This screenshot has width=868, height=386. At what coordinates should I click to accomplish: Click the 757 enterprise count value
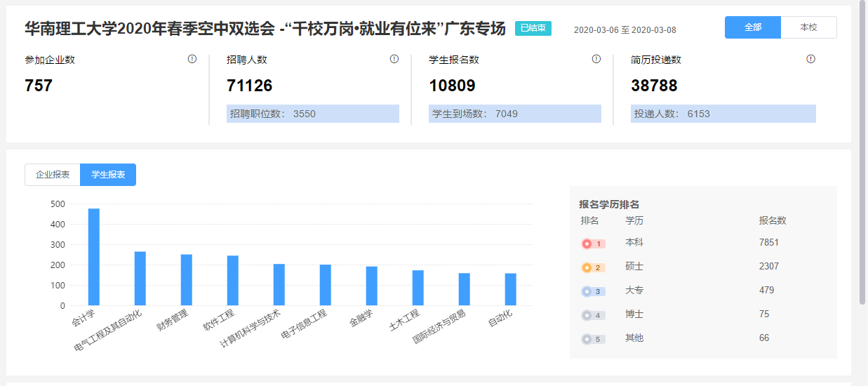39,86
